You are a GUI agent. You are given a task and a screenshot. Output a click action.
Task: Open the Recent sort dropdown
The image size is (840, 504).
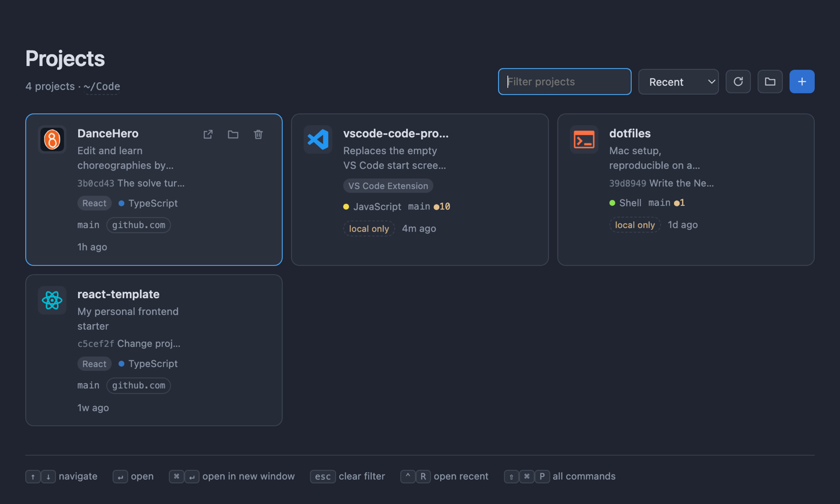click(x=679, y=82)
